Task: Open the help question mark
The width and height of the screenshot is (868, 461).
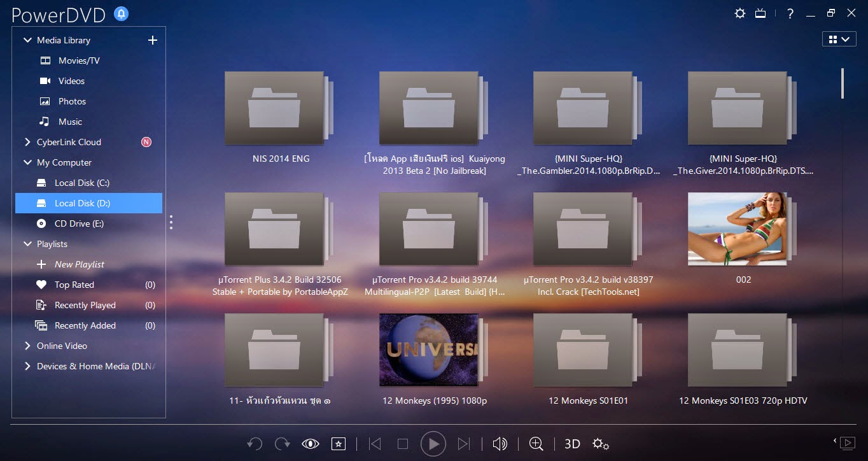Action: [x=790, y=13]
